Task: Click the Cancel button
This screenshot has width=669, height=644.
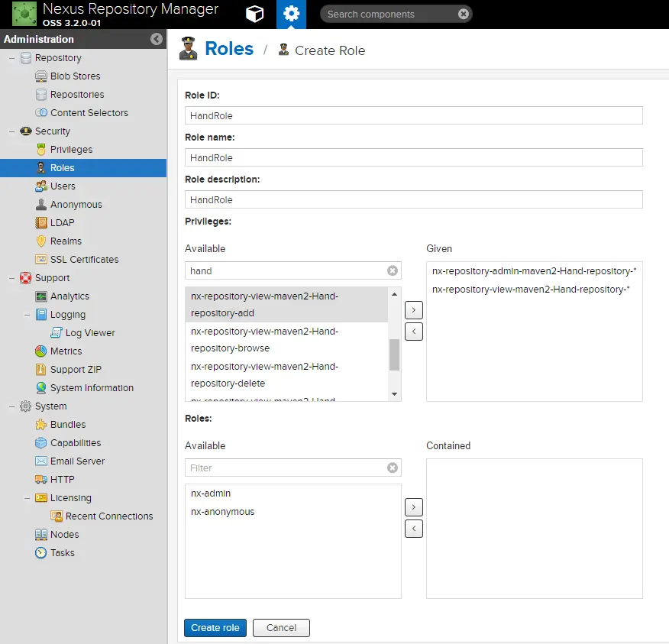Action: [281, 628]
